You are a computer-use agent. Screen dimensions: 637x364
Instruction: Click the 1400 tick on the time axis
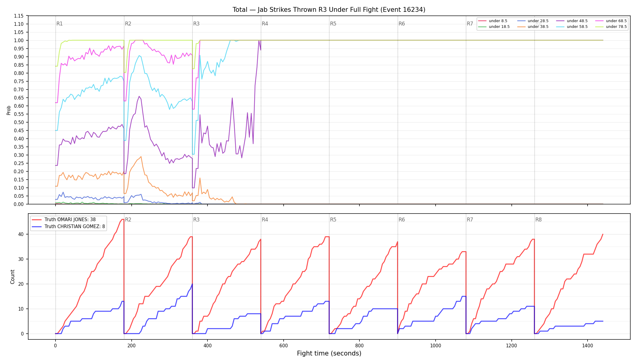[x=588, y=345]
